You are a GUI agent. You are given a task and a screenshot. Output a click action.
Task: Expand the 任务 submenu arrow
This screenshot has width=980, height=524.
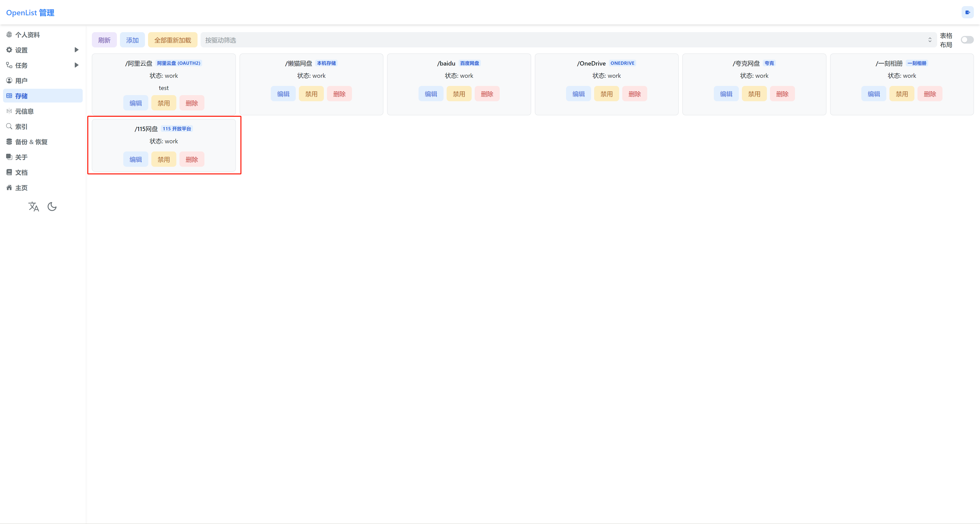point(77,65)
